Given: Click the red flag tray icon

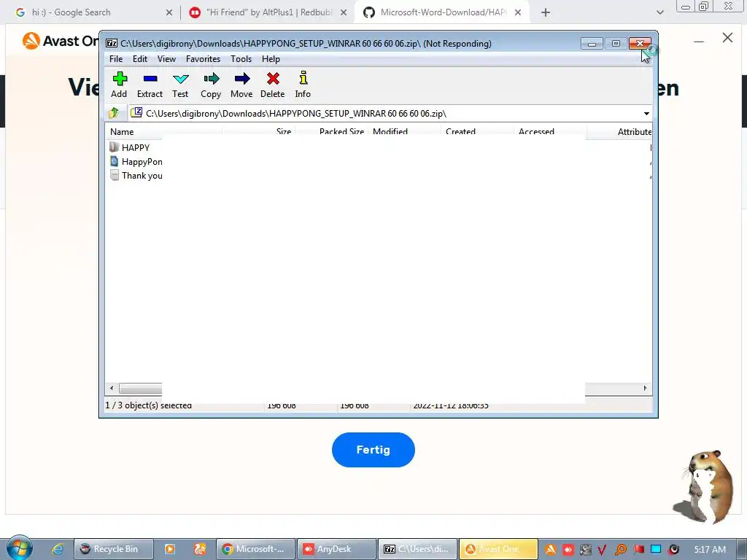Looking at the screenshot, I should pyautogui.click(x=639, y=549).
